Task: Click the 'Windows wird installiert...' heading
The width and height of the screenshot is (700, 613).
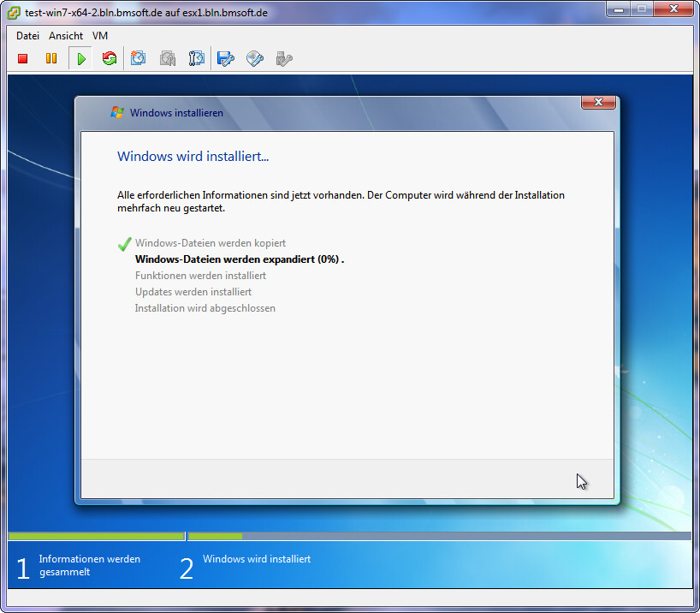Action: [193, 157]
